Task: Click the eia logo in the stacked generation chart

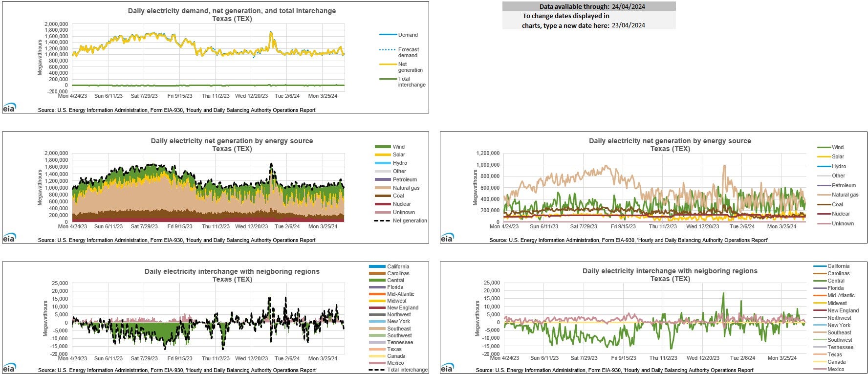Action: (x=9, y=237)
